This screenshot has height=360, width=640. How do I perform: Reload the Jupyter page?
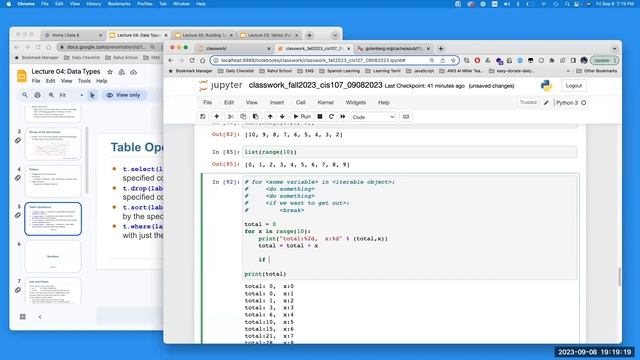click(192, 60)
